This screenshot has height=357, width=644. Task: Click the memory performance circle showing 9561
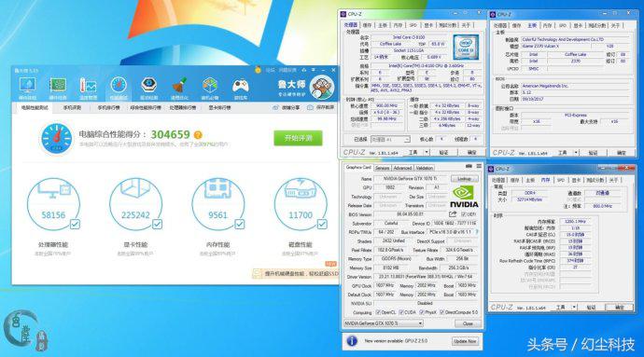coord(218,204)
